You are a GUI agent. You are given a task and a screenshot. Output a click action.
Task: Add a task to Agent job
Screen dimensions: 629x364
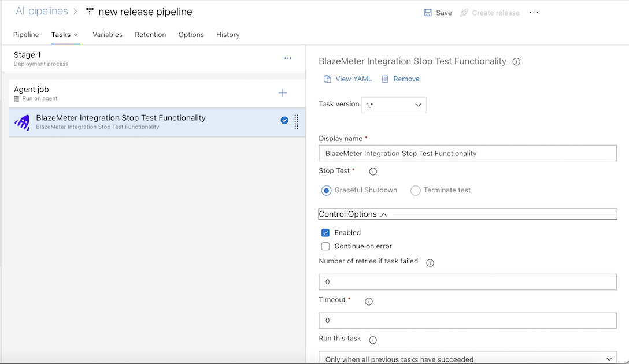tap(282, 92)
